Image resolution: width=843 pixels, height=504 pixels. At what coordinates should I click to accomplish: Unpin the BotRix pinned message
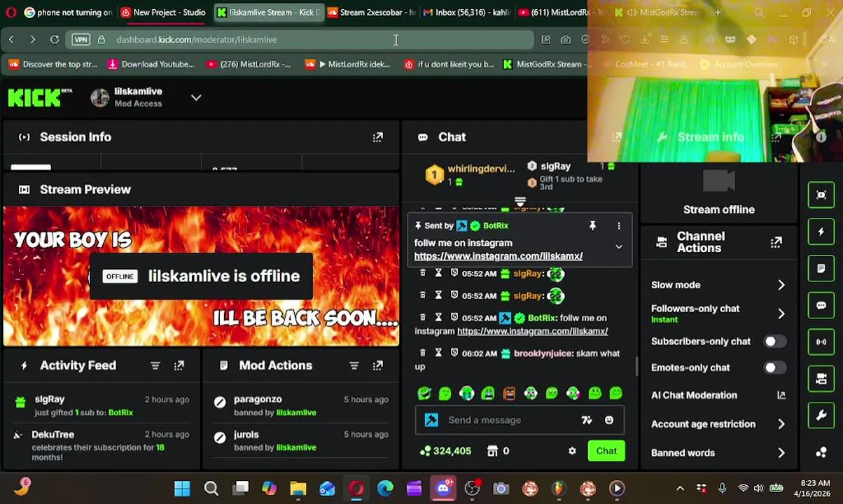(x=592, y=225)
